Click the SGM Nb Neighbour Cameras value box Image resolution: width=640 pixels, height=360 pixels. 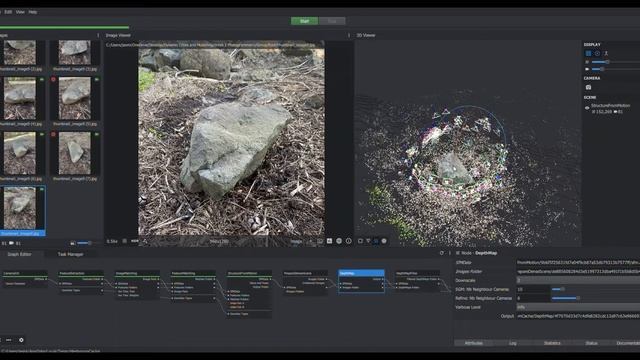[x=533, y=289]
